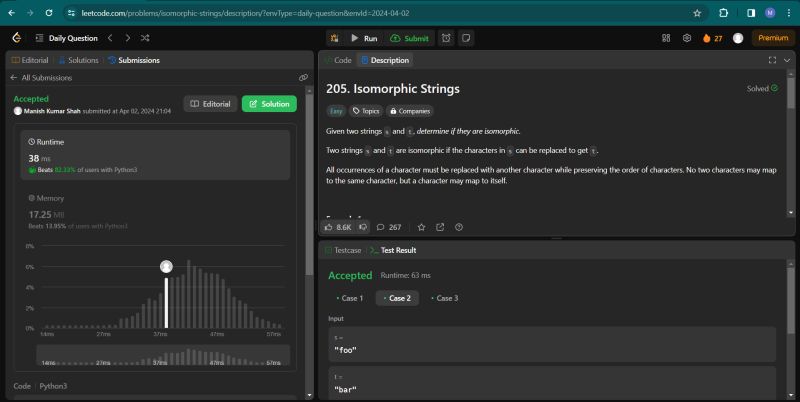The image size is (800, 402).
Task: Click the Premium button
Action: [x=773, y=38]
